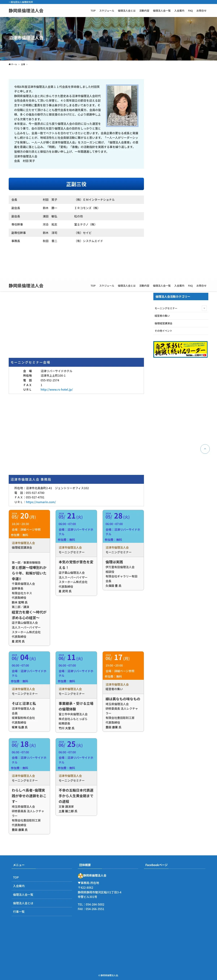
Task: Open FAQ in the topmost header menu
Action: pyautogui.click(x=190, y=11)
